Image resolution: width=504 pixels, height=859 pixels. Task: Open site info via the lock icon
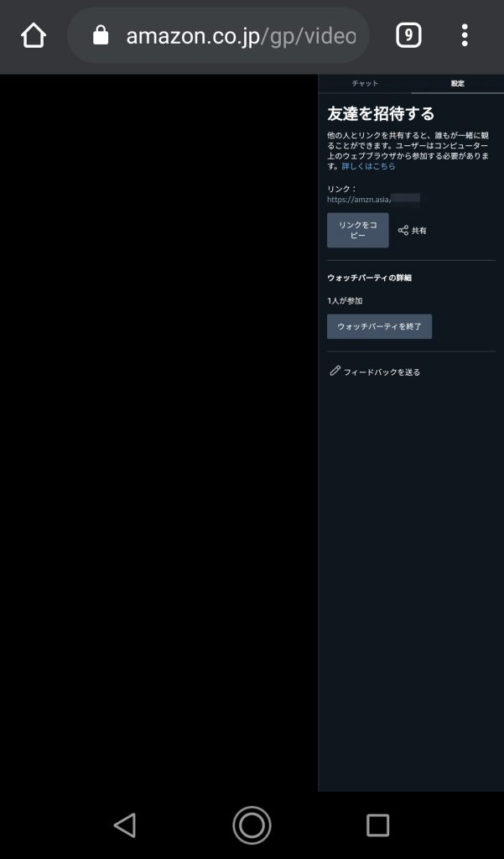tap(101, 35)
